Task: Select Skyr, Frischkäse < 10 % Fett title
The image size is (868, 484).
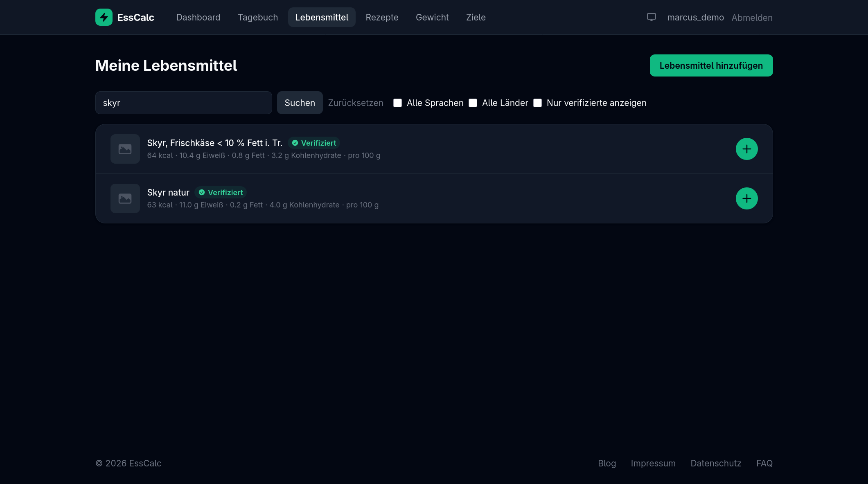Action: pyautogui.click(x=215, y=143)
